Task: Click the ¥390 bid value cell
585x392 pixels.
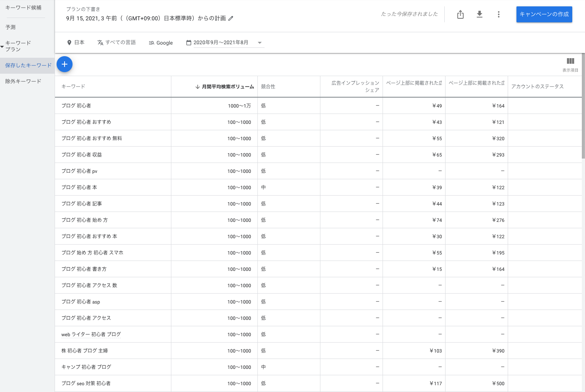Action: pos(498,351)
